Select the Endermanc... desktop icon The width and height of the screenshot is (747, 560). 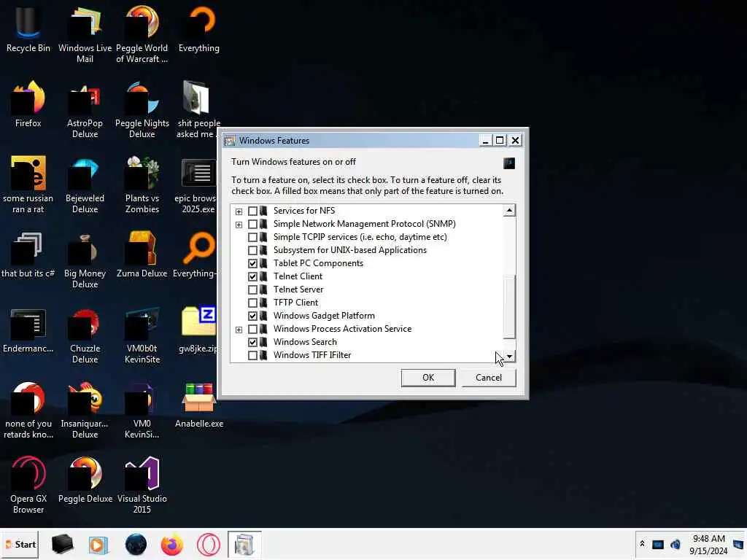click(x=28, y=330)
